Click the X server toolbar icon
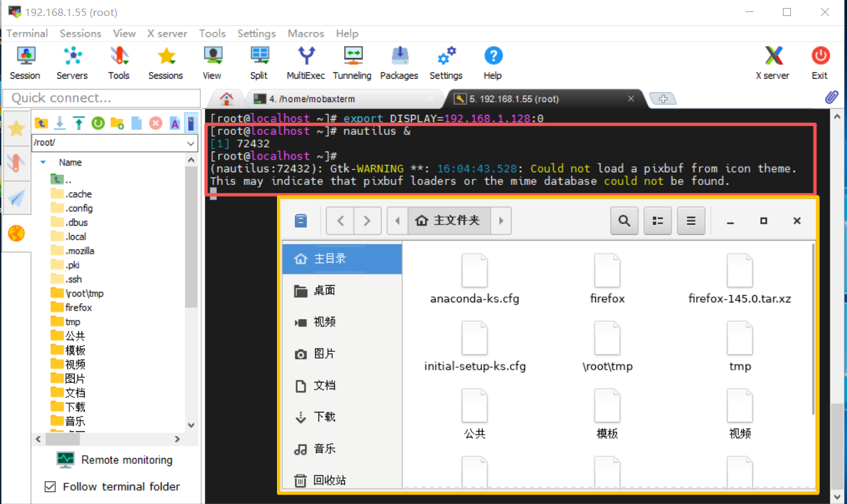Viewport: 847px width, 504px height. tap(773, 63)
